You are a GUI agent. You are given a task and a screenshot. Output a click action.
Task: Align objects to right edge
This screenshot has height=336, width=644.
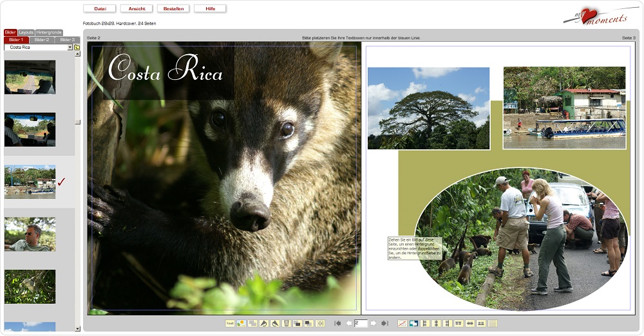[x=448, y=324]
